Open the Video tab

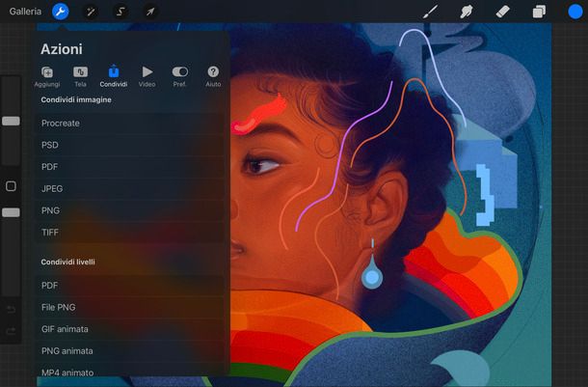[147, 76]
